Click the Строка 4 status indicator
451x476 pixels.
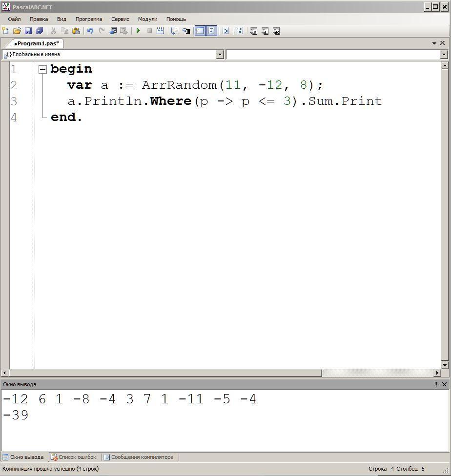pos(381,469)
